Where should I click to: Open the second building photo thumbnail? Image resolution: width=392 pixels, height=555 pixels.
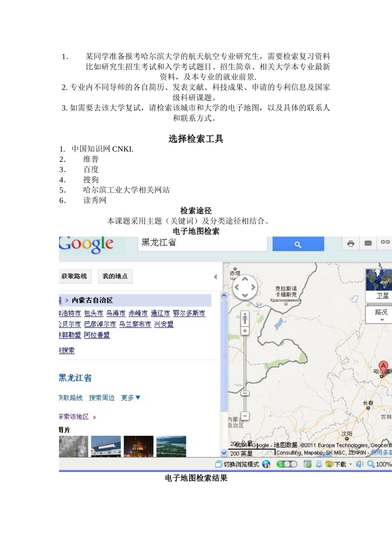106,446
